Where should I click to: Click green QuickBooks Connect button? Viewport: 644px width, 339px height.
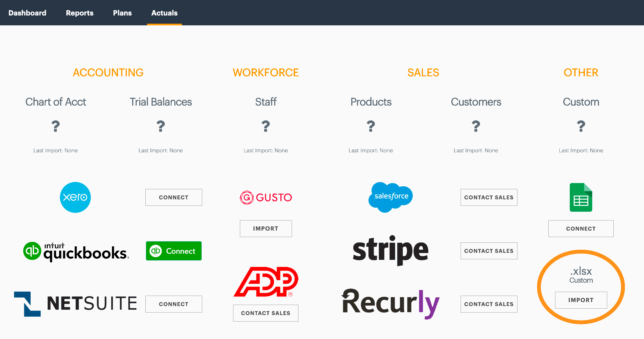click(174, 251)
